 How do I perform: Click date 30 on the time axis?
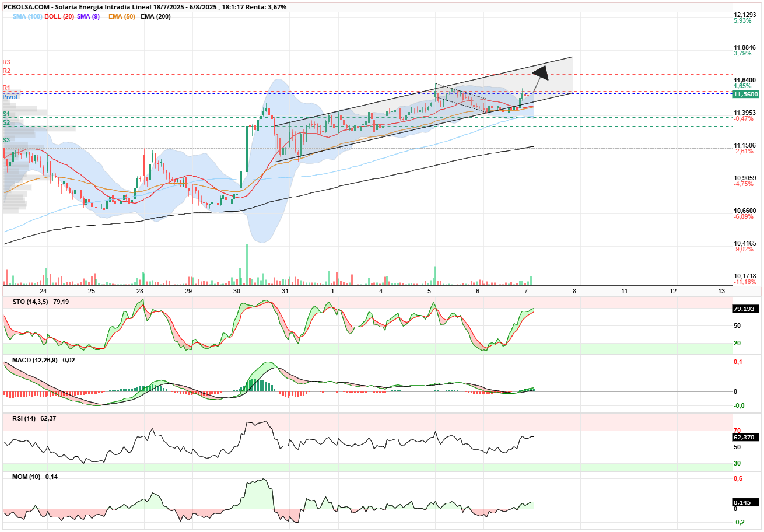237,290
